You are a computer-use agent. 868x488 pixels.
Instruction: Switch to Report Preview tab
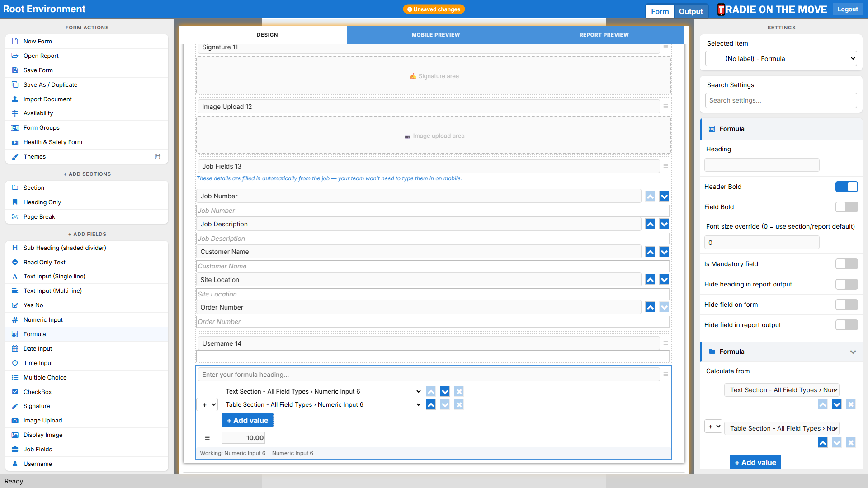[604, 35]
